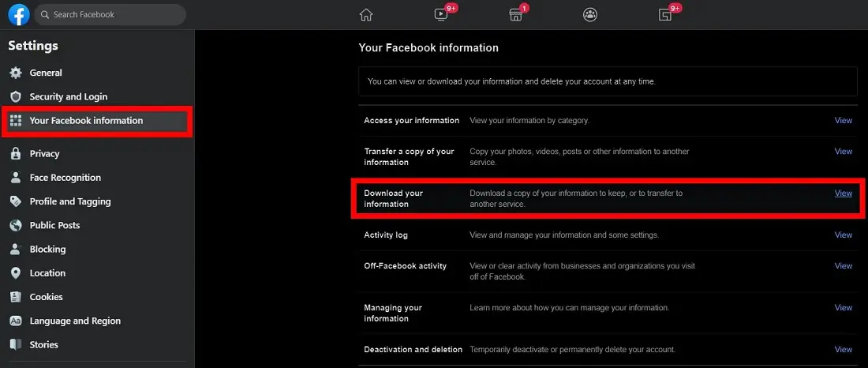Image resolution: width=868 pixels, height=368 pixels.
Task: Click the Facebook logo icon
Action: click(19, 14)
